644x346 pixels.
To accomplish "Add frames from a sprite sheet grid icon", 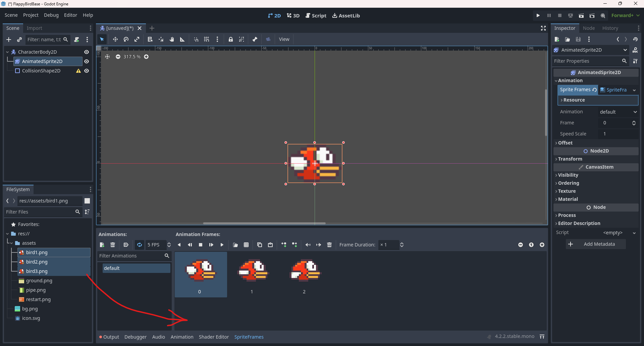I will click(246, 245).
